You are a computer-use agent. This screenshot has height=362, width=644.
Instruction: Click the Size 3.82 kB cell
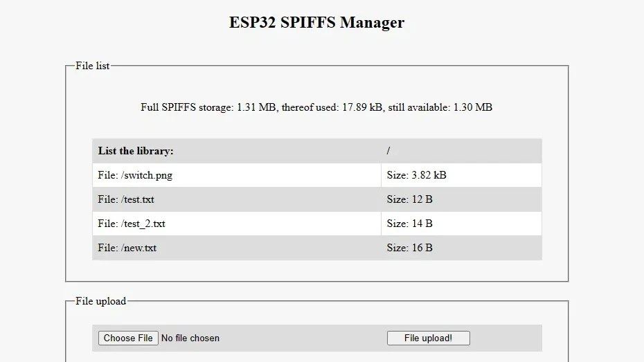click(x=416, y=175)
